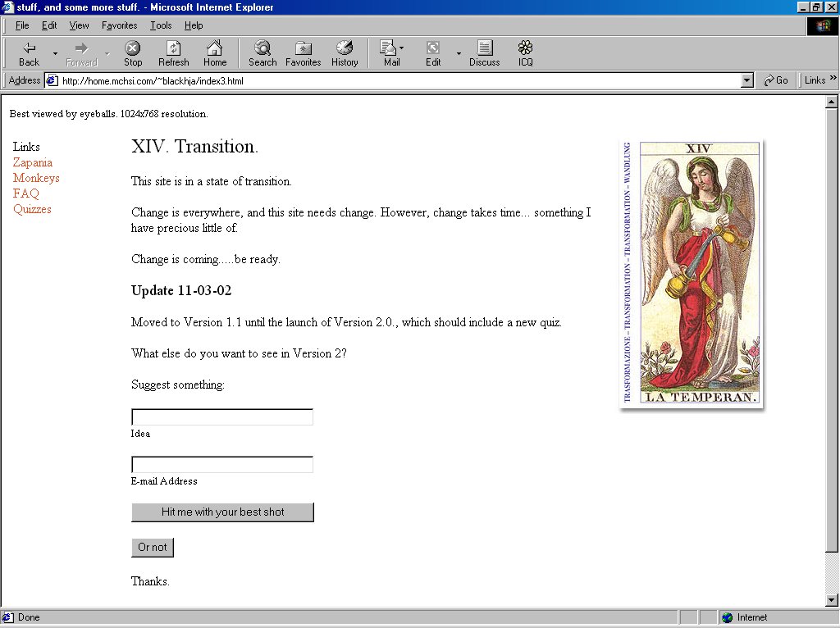840x628 pixels.
Task: Open the Tools menu
Action: pos(161,25)
